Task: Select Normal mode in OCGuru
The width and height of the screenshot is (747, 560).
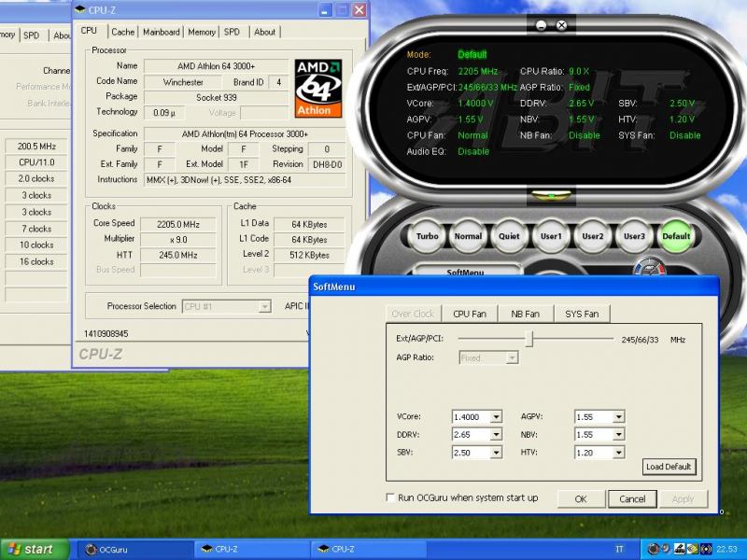Action: click(x=468, y=236)
